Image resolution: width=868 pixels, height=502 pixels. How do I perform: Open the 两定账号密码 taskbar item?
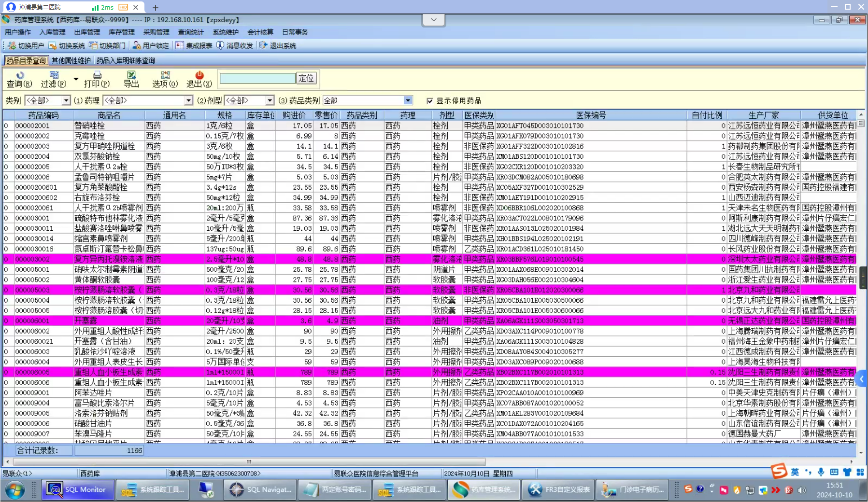(335, 489)
